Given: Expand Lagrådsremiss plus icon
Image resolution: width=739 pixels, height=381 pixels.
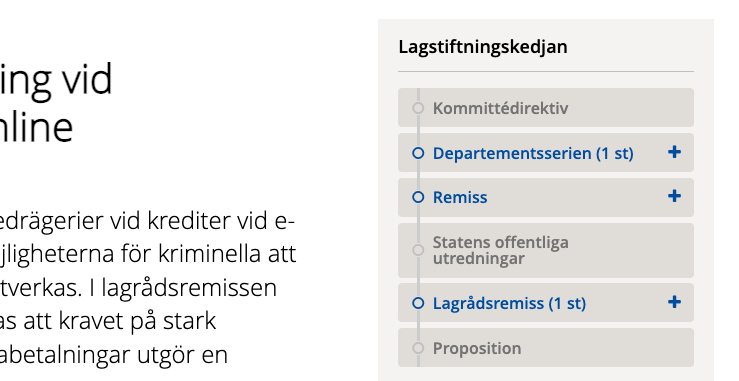Looking at the screenshot, I should [674, 302].
